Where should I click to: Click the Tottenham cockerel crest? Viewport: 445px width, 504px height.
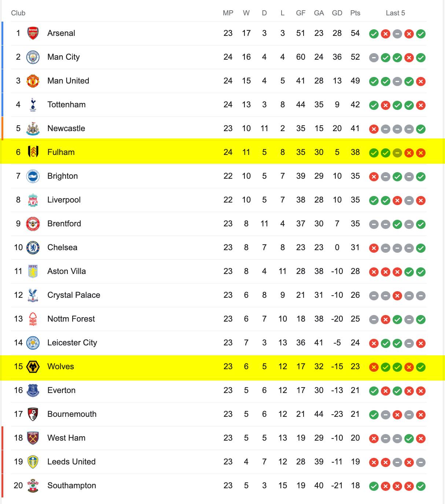pyautogui.click(x=33, y=105)
